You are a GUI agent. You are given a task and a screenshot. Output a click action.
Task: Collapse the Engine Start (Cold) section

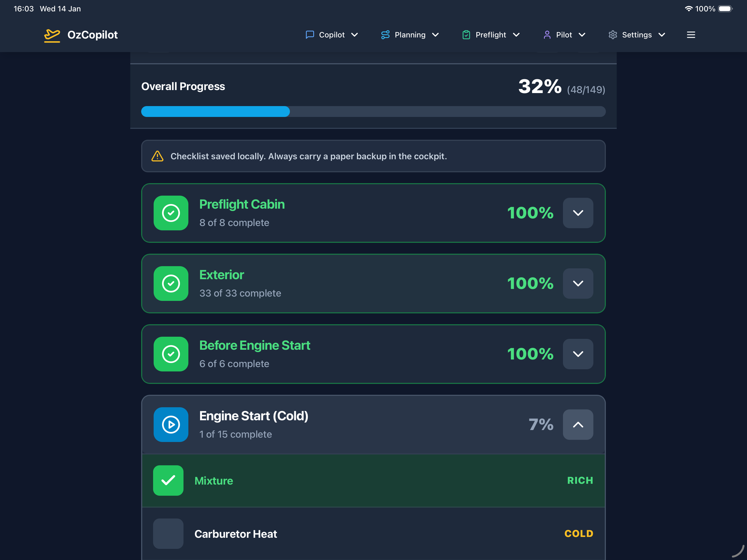tap(578, 425)
